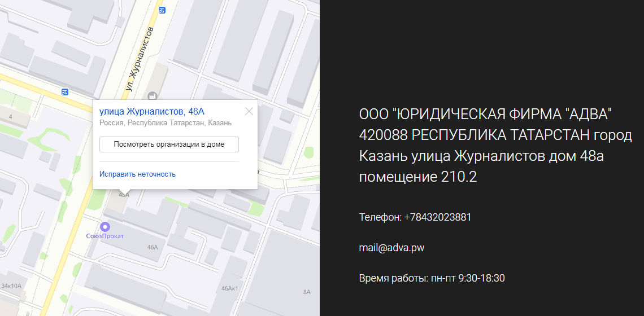644x316 pixels.
Task: Click the Исправить неточность link
Action: click(137, 174)
